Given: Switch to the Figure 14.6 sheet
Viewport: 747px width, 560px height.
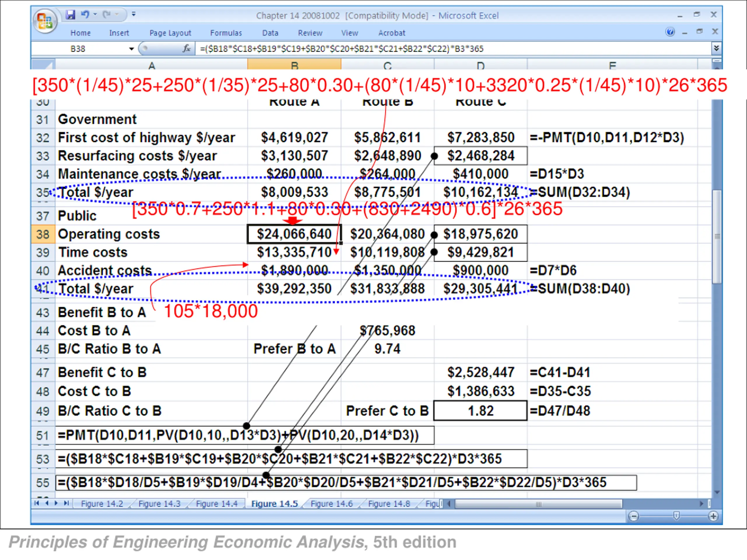Looking at the screenshot, I should [x=331, y=504].
